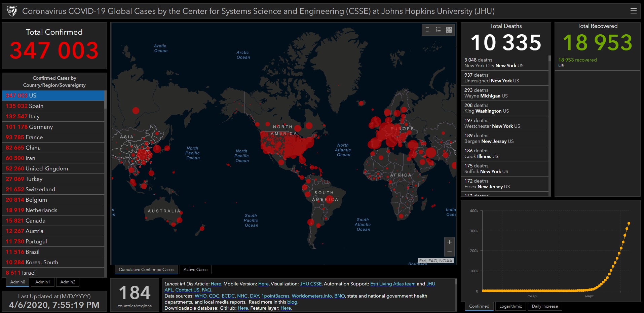The height and width of the screenshot is (313, 644).
Task: Select Turkey in confirmed cases list
Action: tap(53, 179)
